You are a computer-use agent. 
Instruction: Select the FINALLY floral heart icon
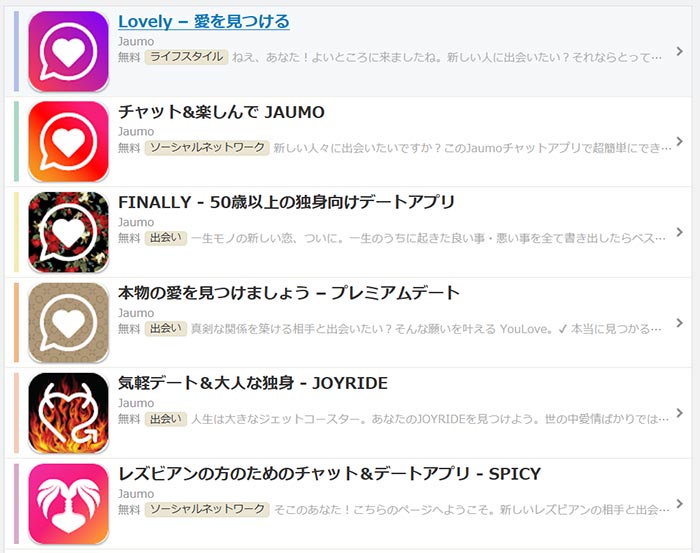pyautogui.click(x=68, y=232)
